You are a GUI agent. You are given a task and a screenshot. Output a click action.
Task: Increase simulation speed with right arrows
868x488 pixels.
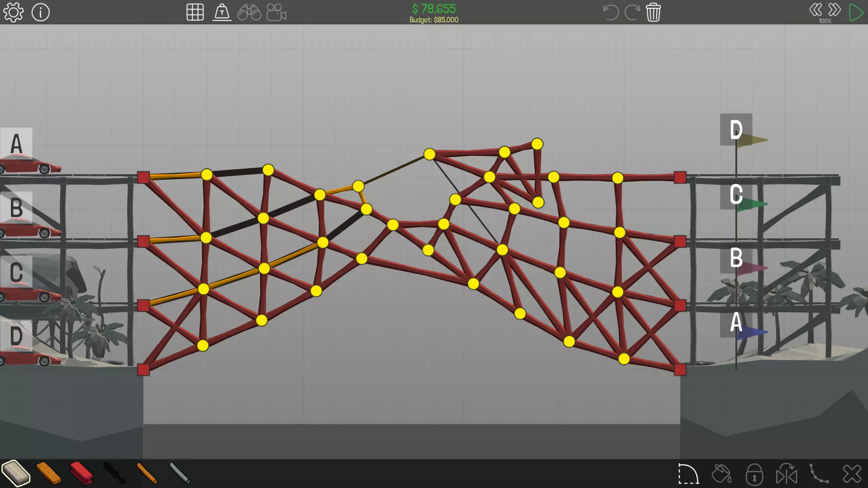[835, 10]
